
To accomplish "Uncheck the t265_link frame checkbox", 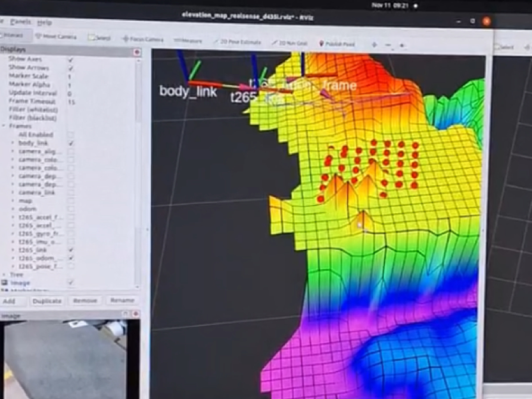I will pos(70,250).
